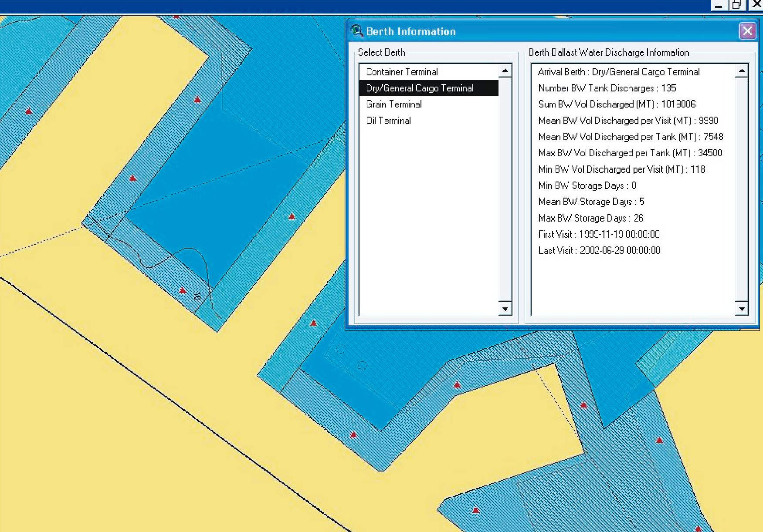
Task: Click the Last Visit date row
Action: [599, 250]
